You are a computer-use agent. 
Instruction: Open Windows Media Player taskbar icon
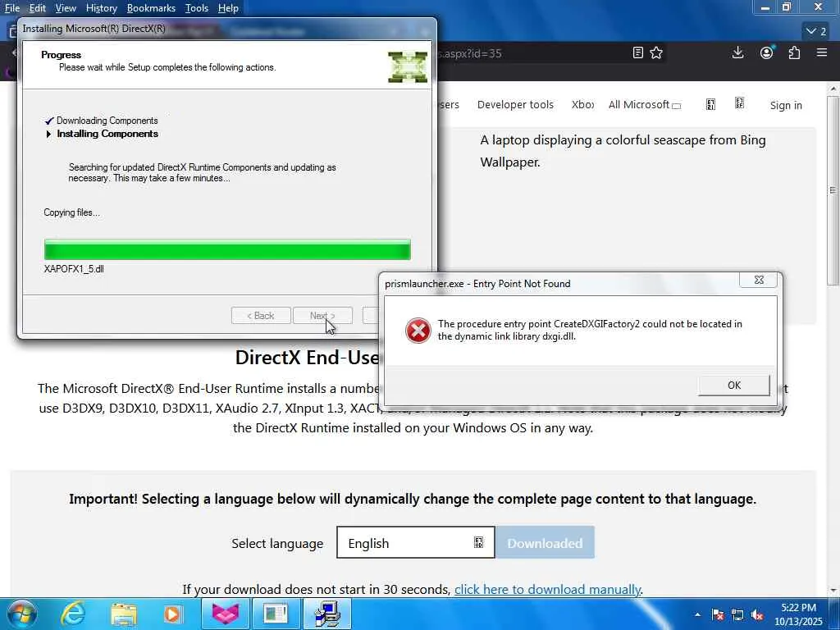pos(172,614)
